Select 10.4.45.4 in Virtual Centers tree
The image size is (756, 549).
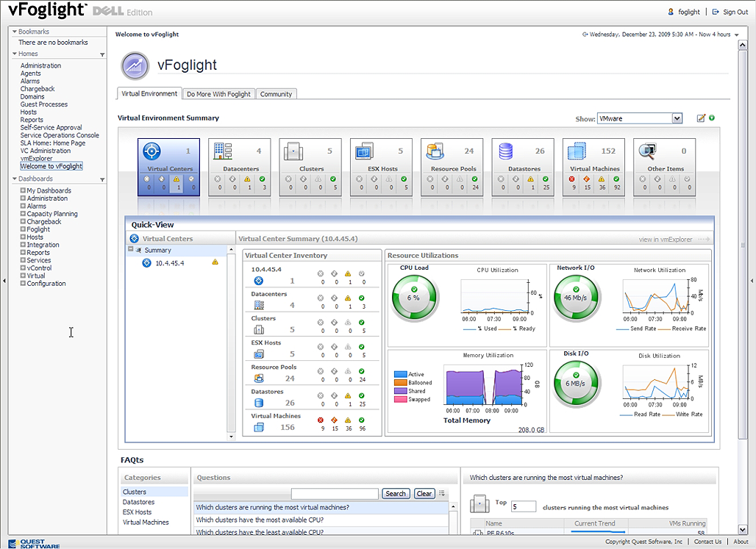(x=169, y=262)
